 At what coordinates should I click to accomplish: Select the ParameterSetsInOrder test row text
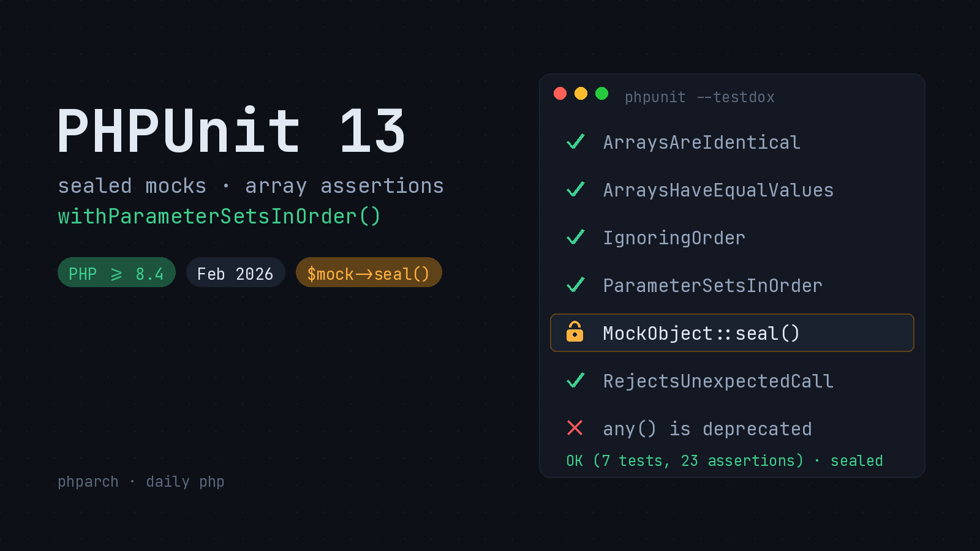[713, 285]
